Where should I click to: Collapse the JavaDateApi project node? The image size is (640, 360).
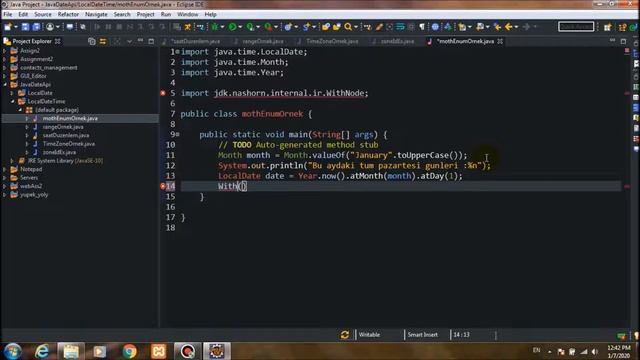pyautogui.click(x=5, y=84)
